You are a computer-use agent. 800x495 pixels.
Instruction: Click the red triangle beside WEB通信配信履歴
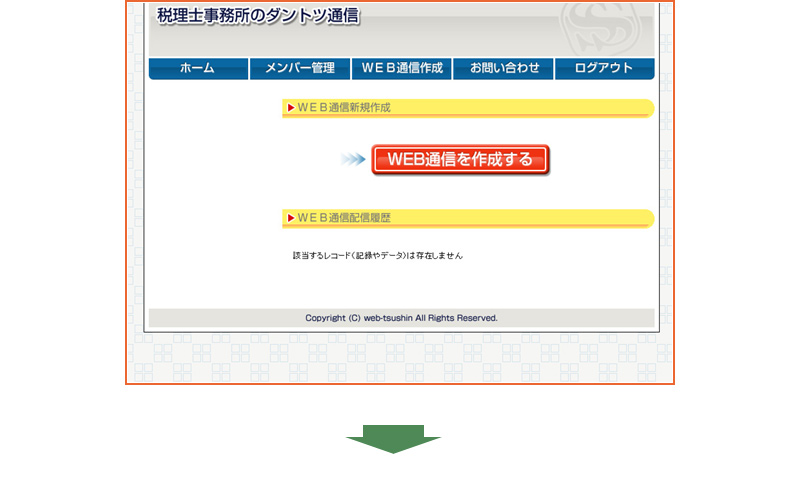coord(290,218)
